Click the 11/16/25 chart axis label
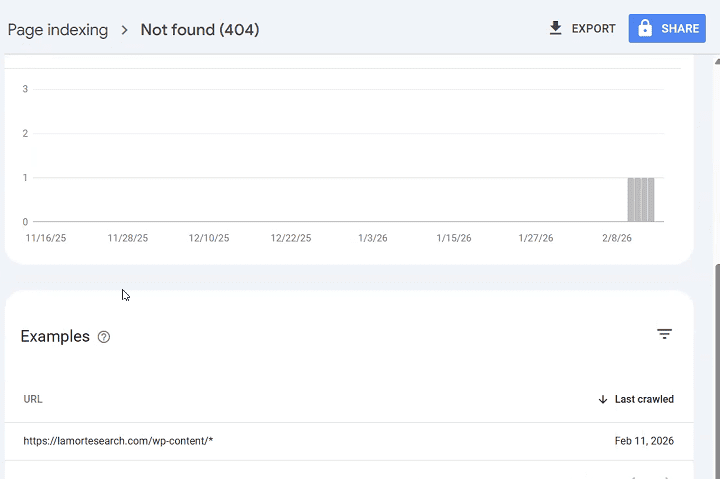Viewport: 720px width, 479px height. [46, 238]
